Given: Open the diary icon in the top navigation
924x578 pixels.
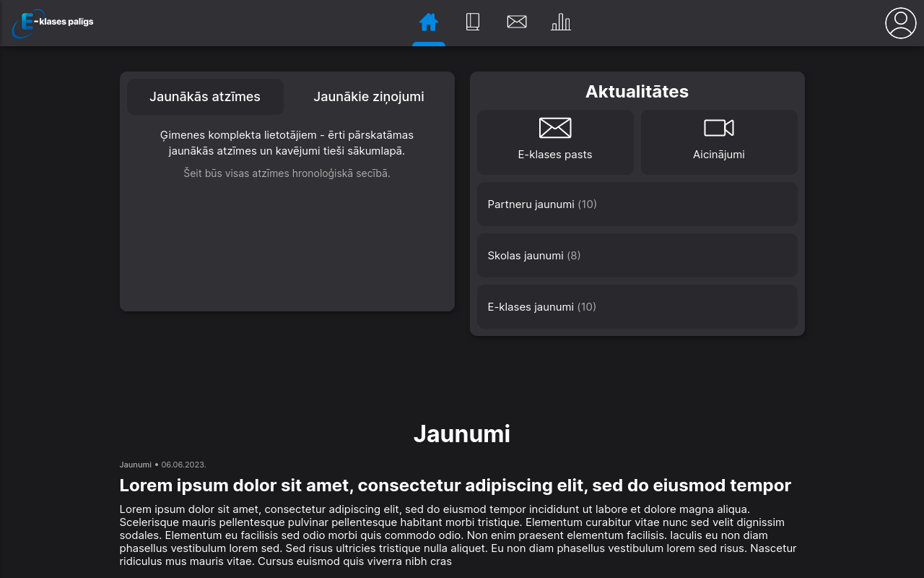Looking at the screenshot, I should pyautogui.click(x=473, y=22).
